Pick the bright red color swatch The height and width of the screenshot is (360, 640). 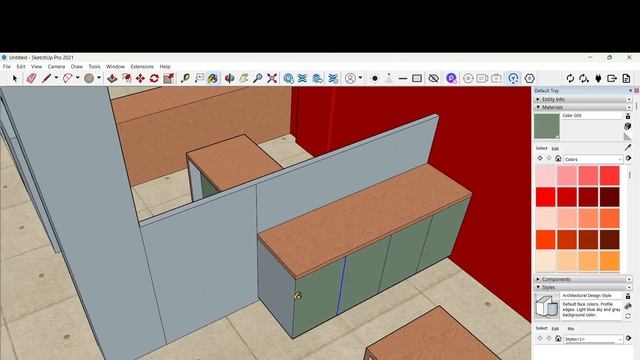[x=546, y=197]
